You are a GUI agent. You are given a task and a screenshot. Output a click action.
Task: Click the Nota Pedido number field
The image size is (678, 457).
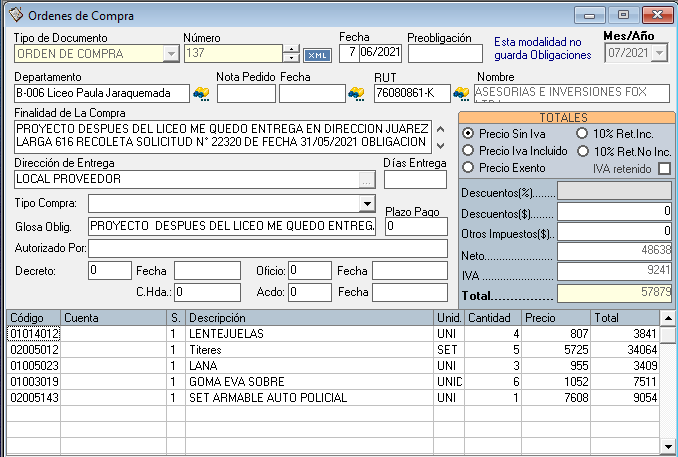coord(246,93)
